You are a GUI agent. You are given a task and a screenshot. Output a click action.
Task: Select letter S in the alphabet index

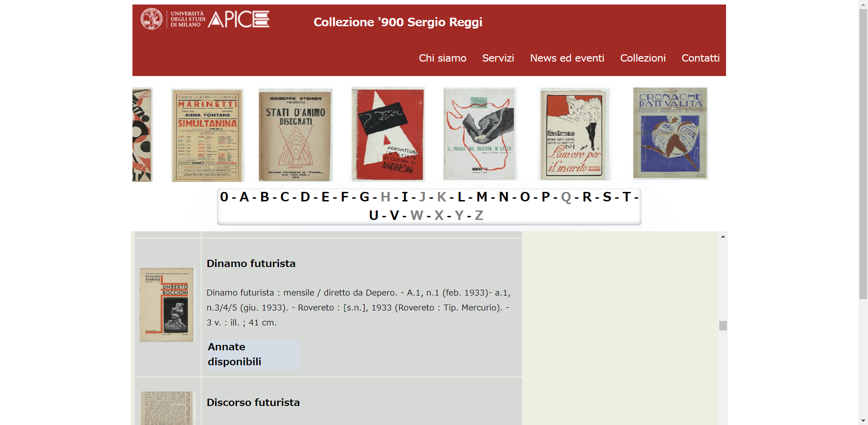[607, 197]
